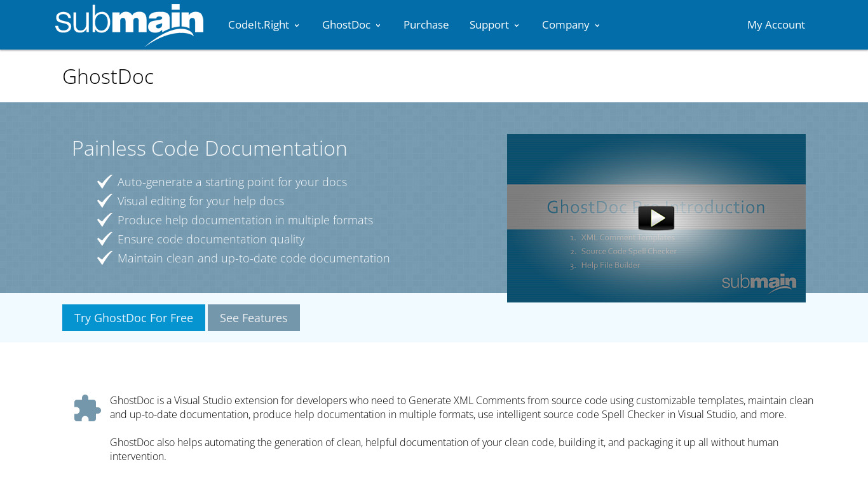Screen dimensions: 868x488
Task: Click 'Help File Builder' in video thumbnail
Action: click(611, 266)
